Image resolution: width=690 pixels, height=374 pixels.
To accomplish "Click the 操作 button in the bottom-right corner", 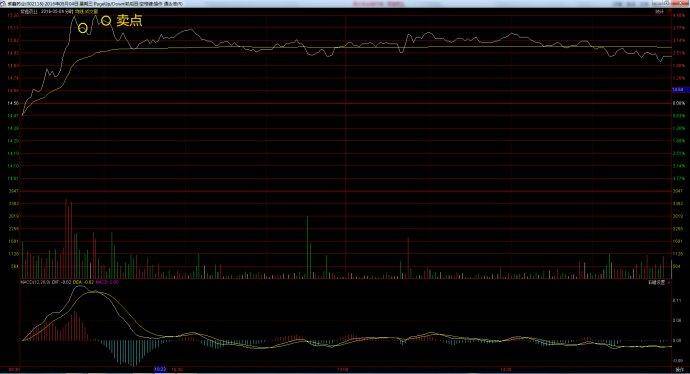I will [x=679, y=370].
